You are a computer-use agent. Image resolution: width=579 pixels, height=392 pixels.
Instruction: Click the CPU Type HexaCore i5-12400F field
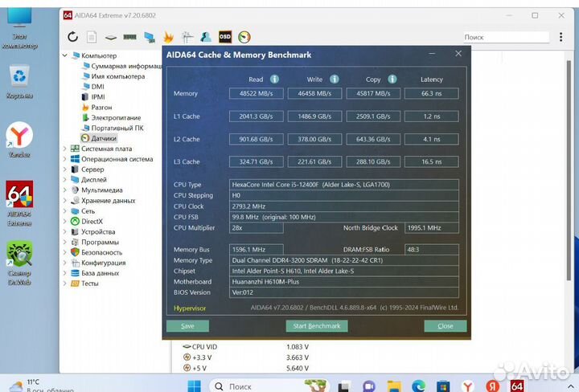point(344,185)
